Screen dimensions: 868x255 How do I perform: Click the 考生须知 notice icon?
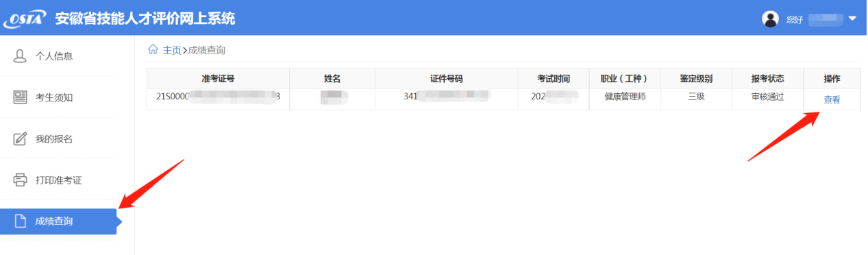point(20,97)
